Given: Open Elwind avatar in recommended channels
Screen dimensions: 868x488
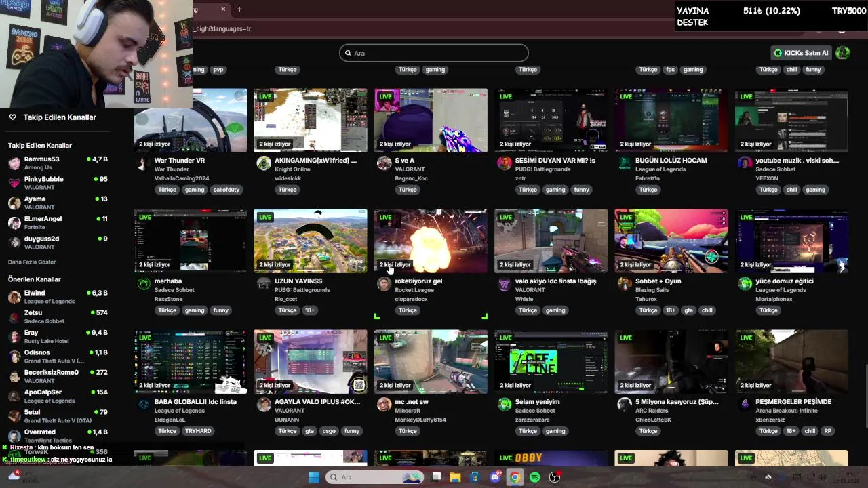Looking at the screenshot, I should pos(14,297).
